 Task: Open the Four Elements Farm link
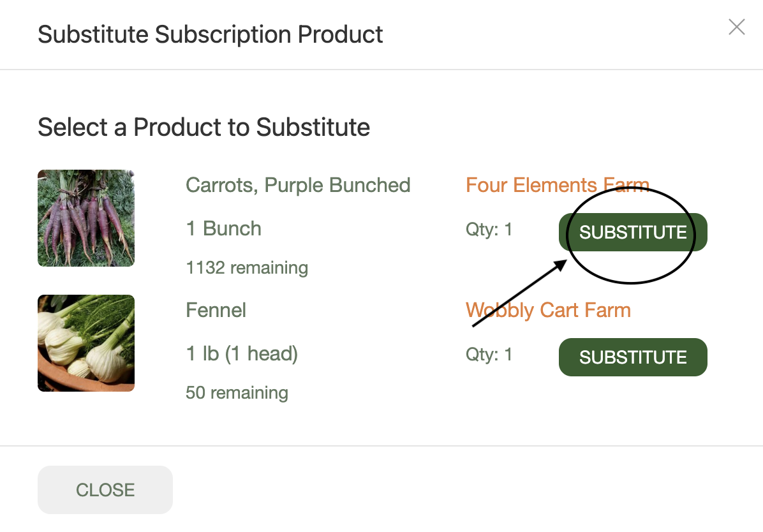(x=557, y=186)
